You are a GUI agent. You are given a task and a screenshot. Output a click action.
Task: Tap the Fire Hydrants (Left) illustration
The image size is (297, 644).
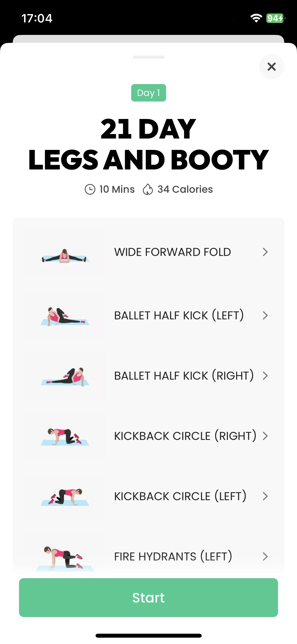click(65, 557)
